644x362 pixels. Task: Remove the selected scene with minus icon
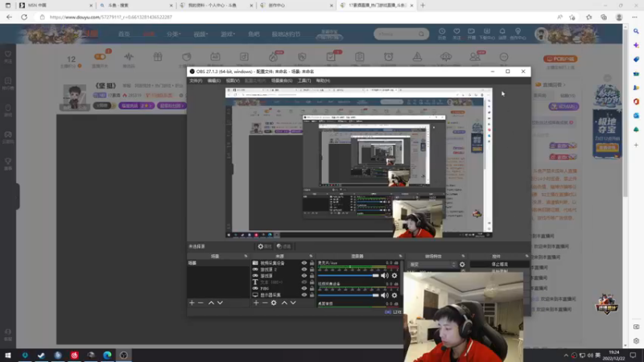click(x=200, y=303)
